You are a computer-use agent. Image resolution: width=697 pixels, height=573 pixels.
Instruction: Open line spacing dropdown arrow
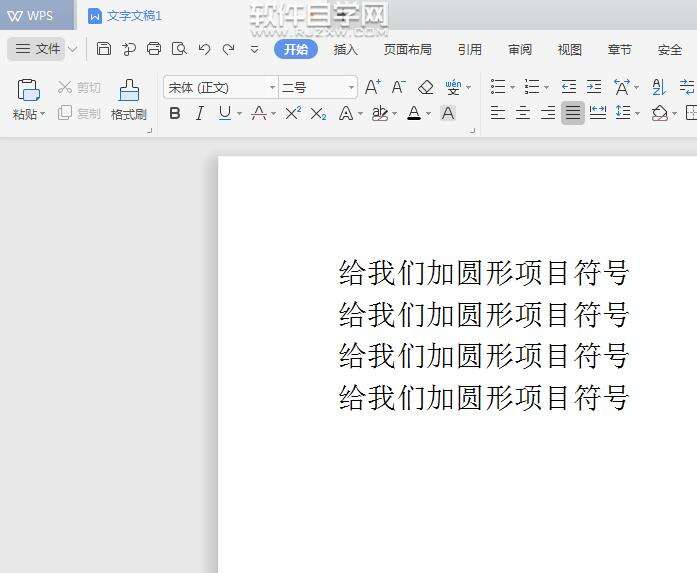pos(637,114)
